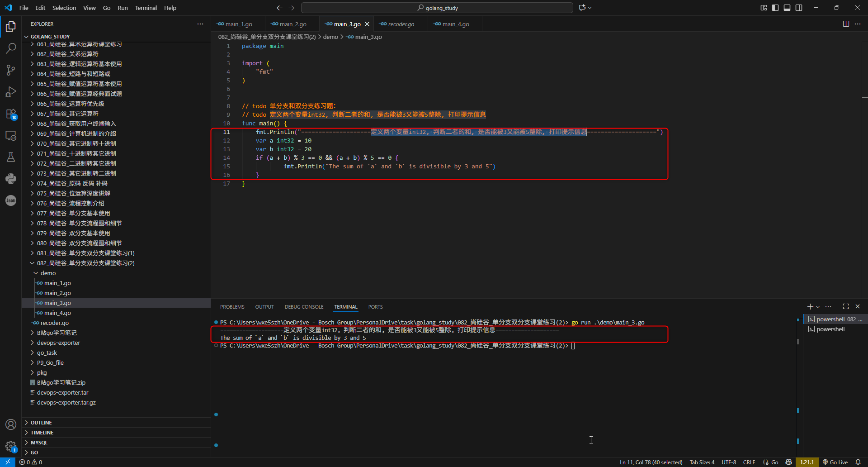Viewport: 868px width, 467px height.
Task: Toggle the primary side bar
Action: tap(775, 8)
